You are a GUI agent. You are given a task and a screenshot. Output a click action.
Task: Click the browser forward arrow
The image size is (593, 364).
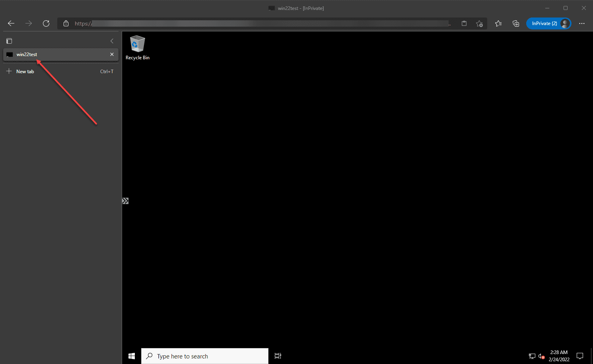[x=29, y=23]
